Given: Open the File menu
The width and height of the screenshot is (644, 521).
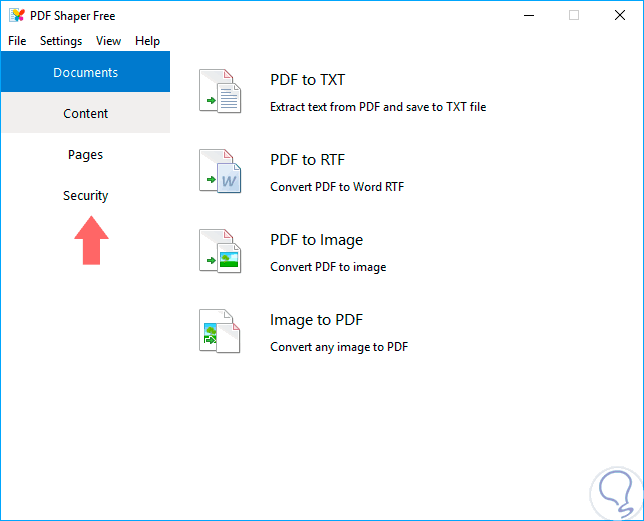Looking at the screenshot, I should 17,41.
